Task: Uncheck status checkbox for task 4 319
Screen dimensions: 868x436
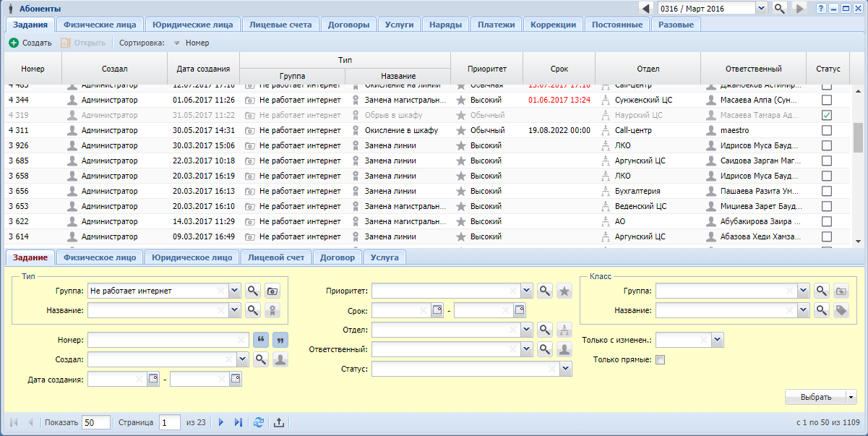Action: [827, 115]
